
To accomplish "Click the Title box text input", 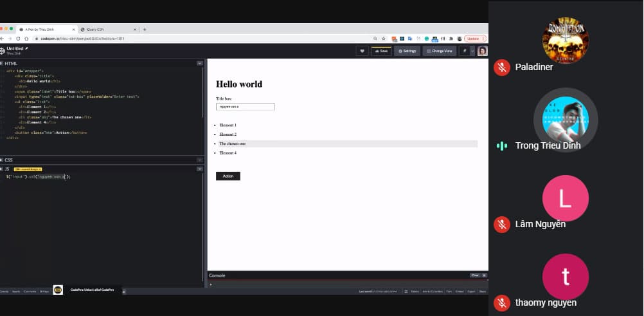I will (246, 107).
